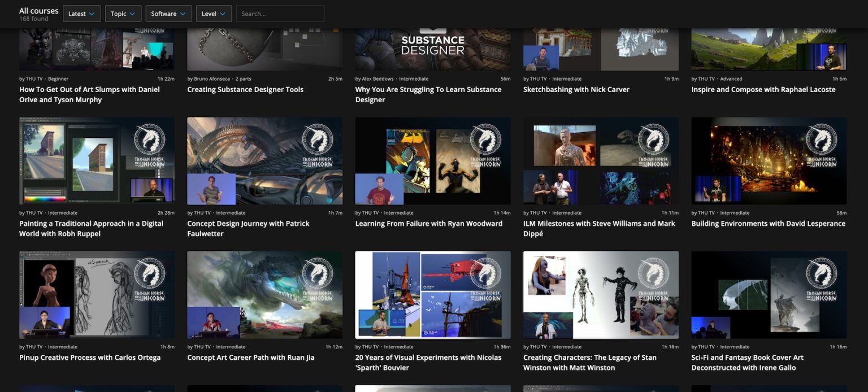The height and width of the screenshot is (392, 868).
Task: Open 'Creating Substance Designer Tools' course
Action: (x=245, y=89)
